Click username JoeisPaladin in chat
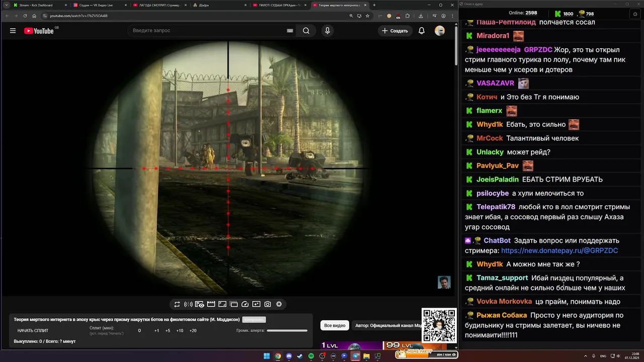This screenshot has width=644, height=362. click(498, 179)
